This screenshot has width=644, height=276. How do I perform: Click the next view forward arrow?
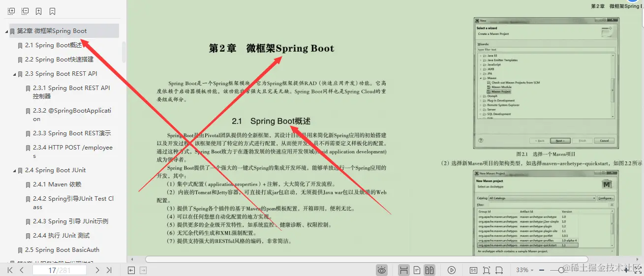click(143, 270)
